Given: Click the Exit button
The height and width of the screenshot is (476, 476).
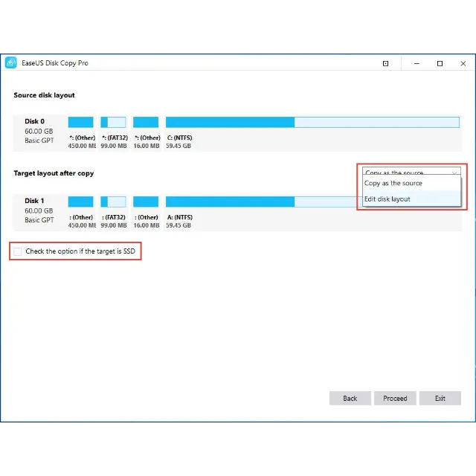Looking at the screenshot, I should 440,399.
